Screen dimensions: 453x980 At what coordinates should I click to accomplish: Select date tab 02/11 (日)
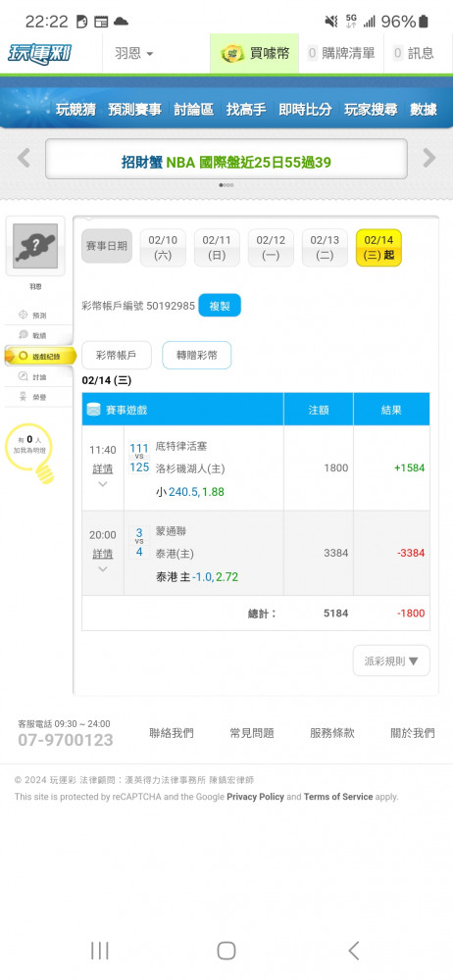click(x=217, y=248)
